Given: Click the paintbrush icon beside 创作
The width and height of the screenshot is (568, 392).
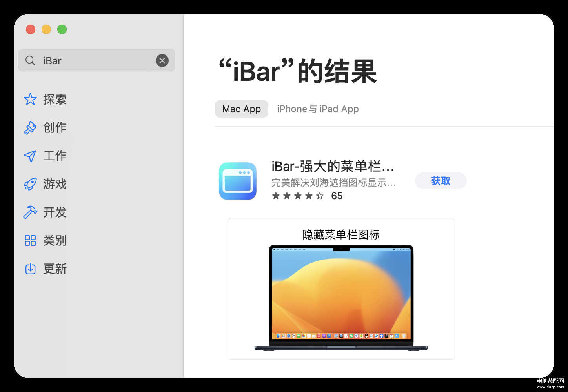Looking at the screenshot, I should click(x=30, y=127).
